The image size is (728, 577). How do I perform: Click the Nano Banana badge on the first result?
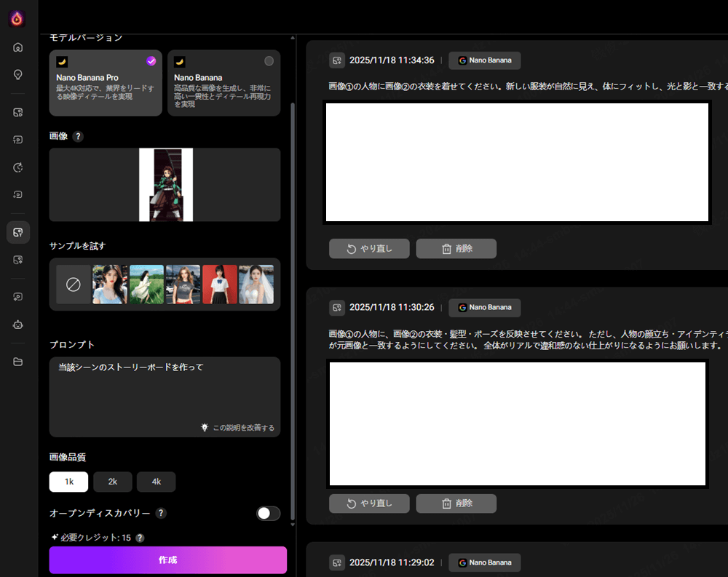pyautogui.click(x=484, y=60)
